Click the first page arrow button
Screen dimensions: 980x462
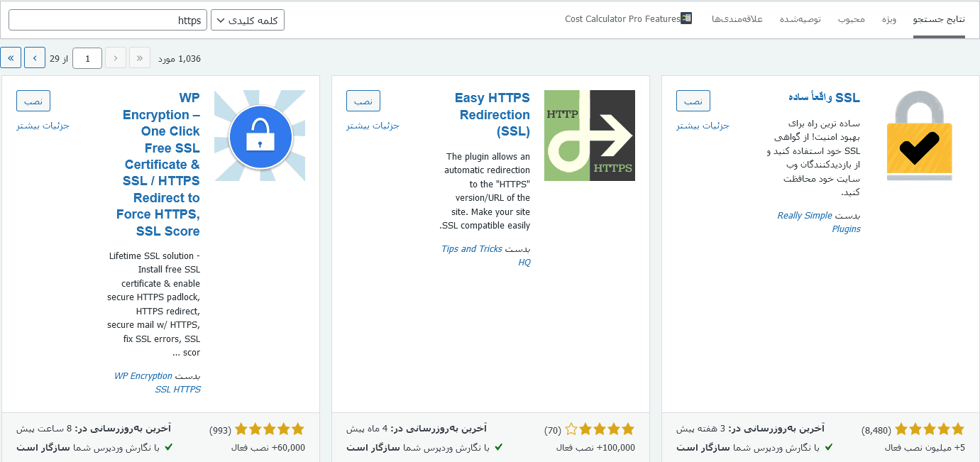pyautogui.click(x=140, y=58)
